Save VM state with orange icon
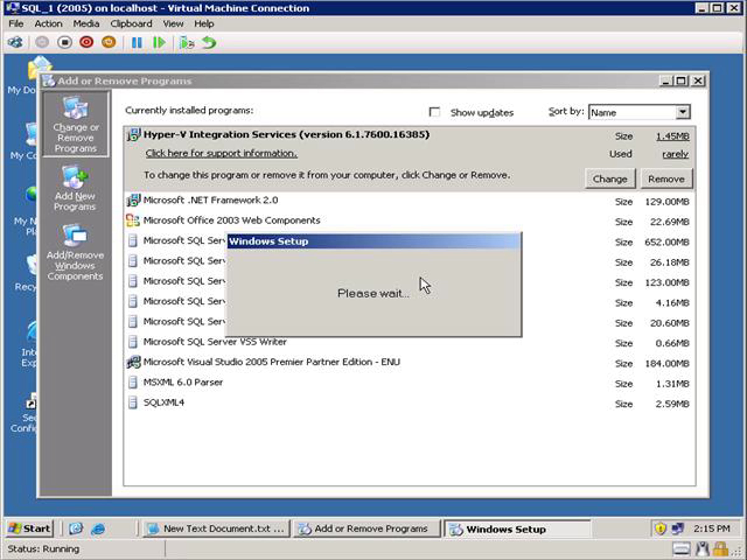 tap(109, 43)
